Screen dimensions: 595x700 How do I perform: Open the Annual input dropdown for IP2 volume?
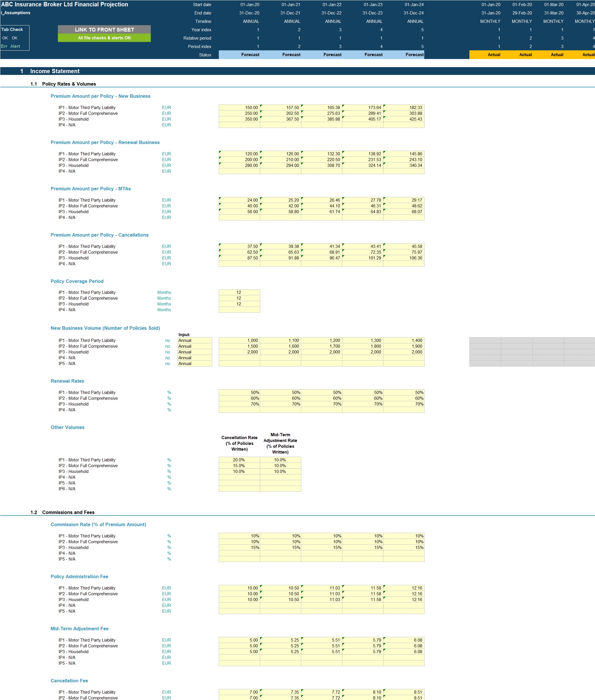(x=195, y=346)
